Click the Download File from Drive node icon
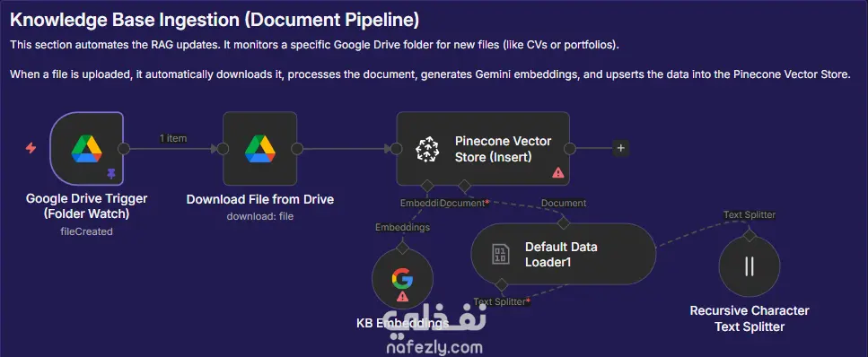Screen dimensions: 868x357 click(x=260, y=149)
